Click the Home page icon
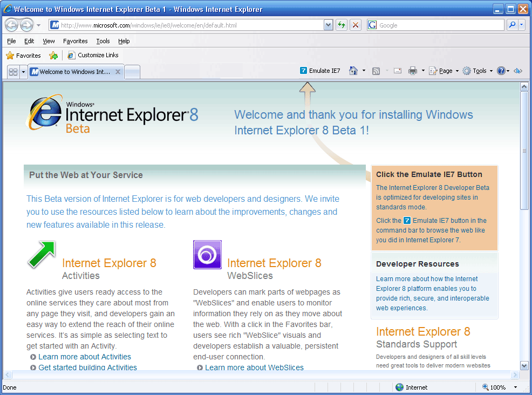 [x=353, y=71]
